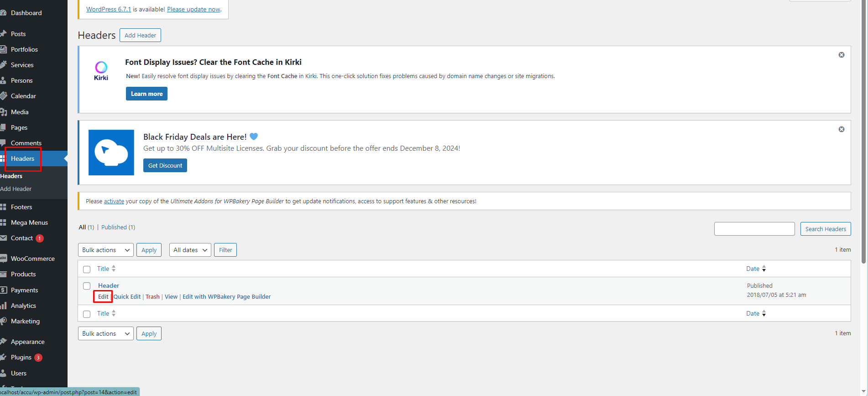
Task: Open WooCommerce in the sidebar
Action: pyautogui.click(x=34, y=259)
